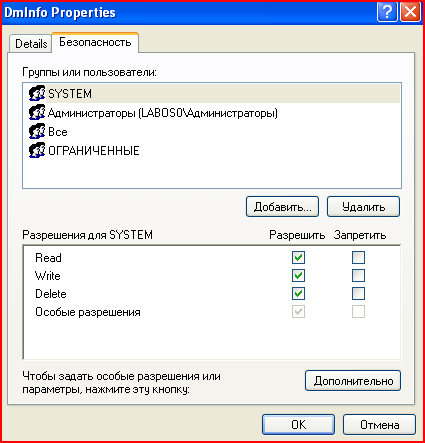Select the Безопасность tab
The width and height of the screenshot is (425, 443).
95,42
